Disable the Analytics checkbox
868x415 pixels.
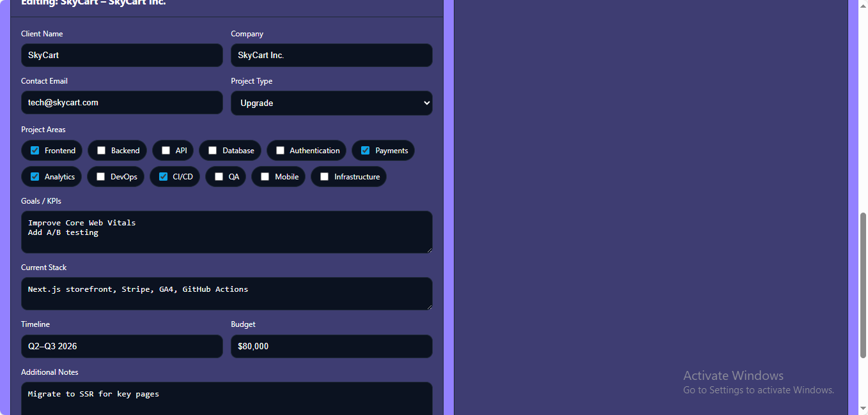coord(35,177)
